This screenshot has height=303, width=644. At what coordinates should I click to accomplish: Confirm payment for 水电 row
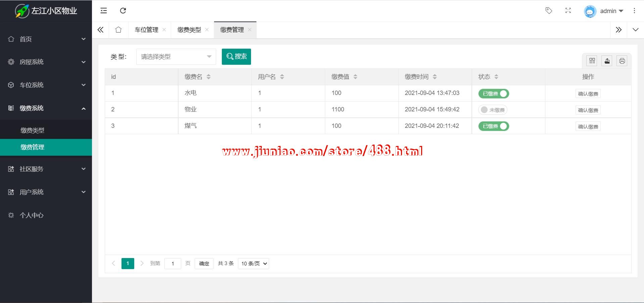588,94
